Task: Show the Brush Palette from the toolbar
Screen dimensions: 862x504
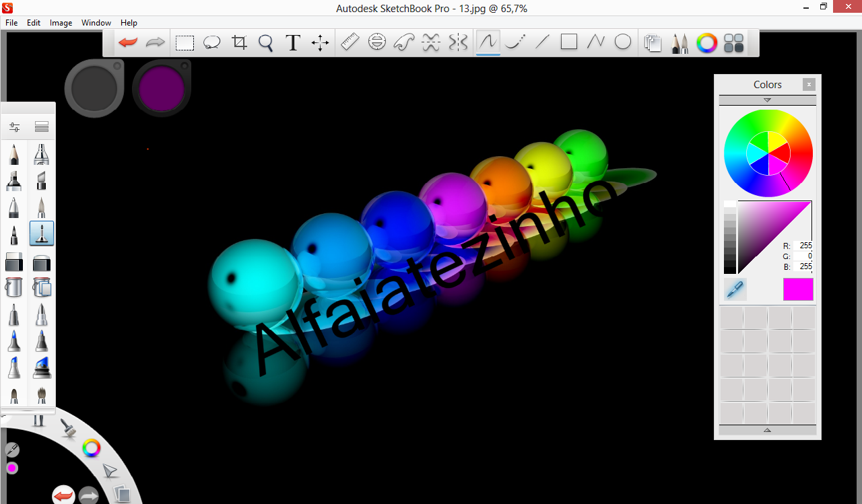Action: tap(679, 43)
